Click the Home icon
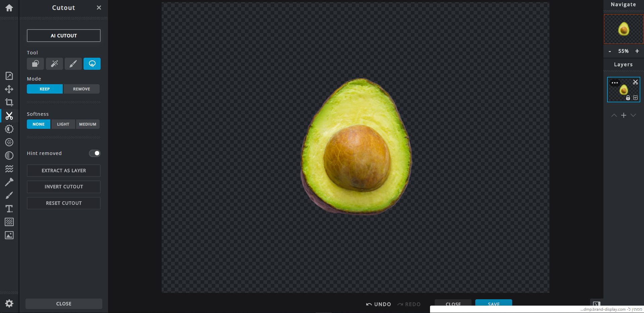 coord(9,8)
